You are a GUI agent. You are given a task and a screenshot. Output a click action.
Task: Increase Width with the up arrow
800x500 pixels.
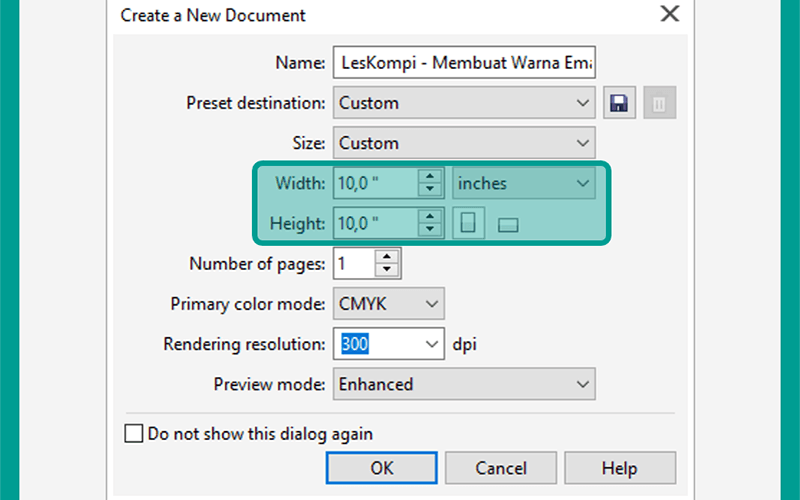point(430,177)
